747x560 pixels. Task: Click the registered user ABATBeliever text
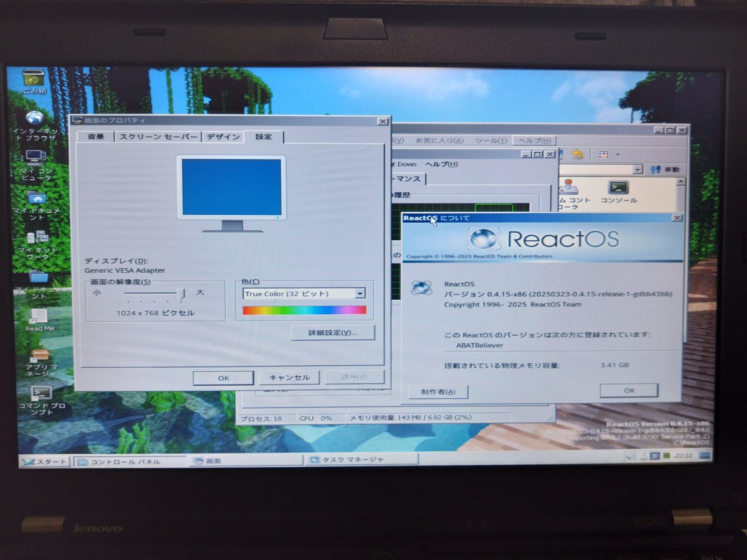[x=479, y=345]
